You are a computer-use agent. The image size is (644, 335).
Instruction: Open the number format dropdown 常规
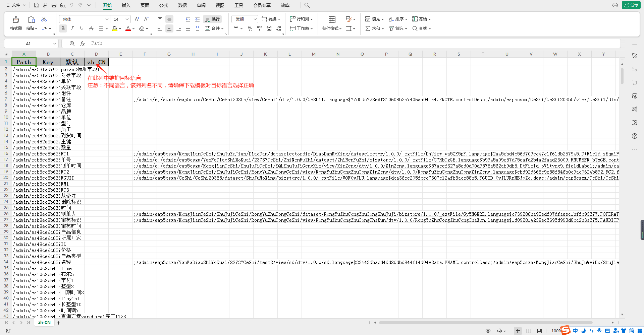(x=245, y=19)
